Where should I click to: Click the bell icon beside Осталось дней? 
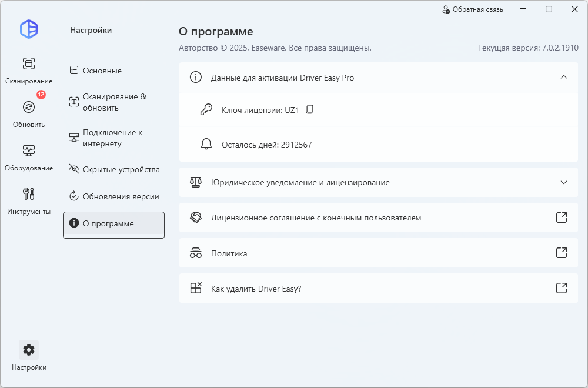206,145
